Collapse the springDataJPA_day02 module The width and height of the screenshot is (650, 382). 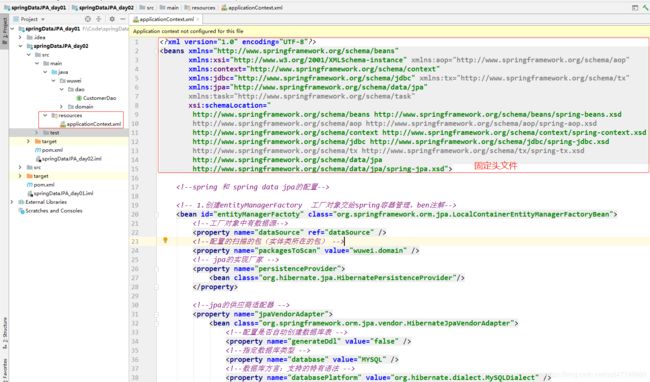(x=20, y=46)
